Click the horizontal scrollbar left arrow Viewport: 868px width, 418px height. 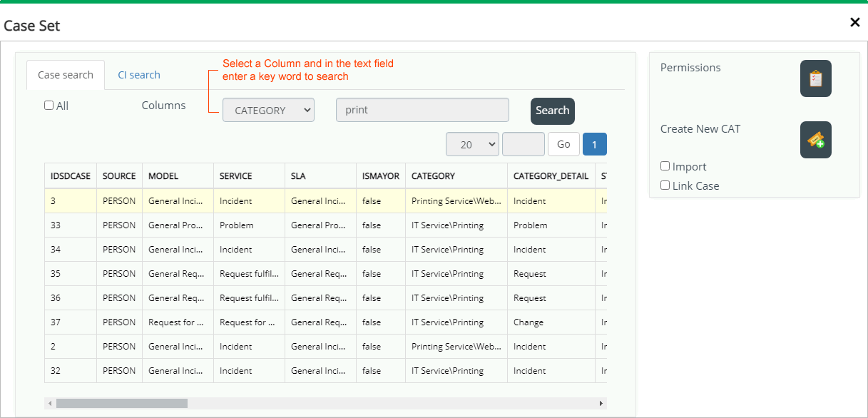pos(50,404)
